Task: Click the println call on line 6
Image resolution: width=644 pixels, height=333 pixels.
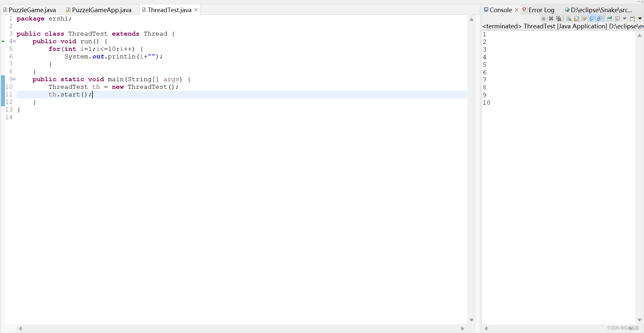Action: click(x=121, y=56)
